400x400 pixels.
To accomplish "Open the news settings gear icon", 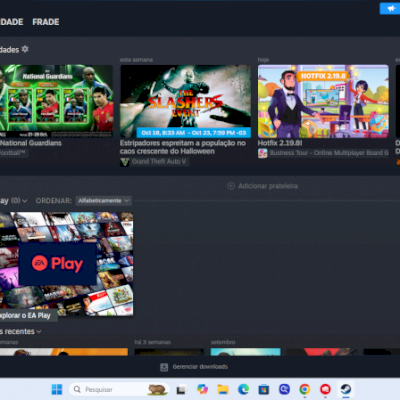I will pyautogui.click(x=25, y=49).
